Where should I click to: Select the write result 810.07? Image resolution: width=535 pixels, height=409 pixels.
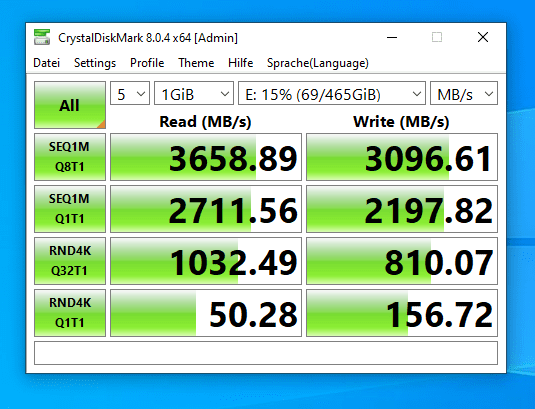coord(402,261)
